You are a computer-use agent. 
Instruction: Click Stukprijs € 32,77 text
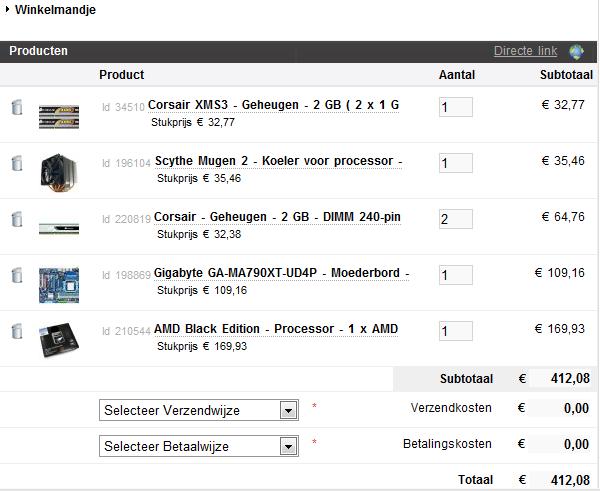[x=192, y=122]
